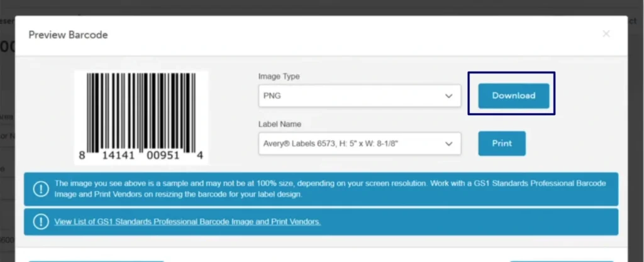Open the Label Name Avery Labels dropdown

click(359, 143)
